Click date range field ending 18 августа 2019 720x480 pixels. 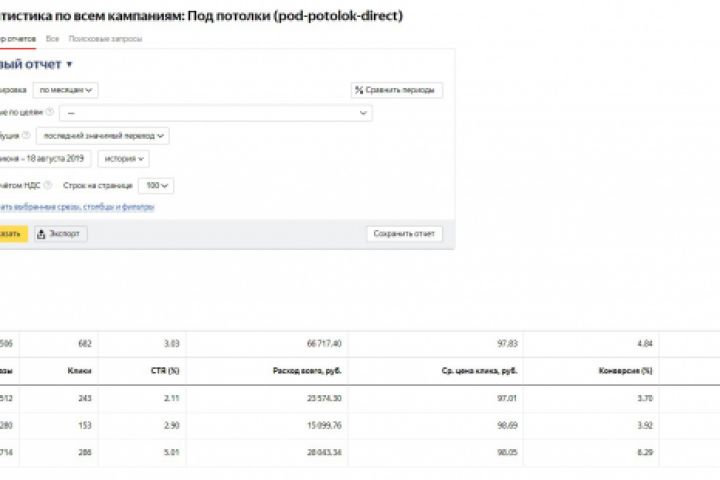click(45, 158)
